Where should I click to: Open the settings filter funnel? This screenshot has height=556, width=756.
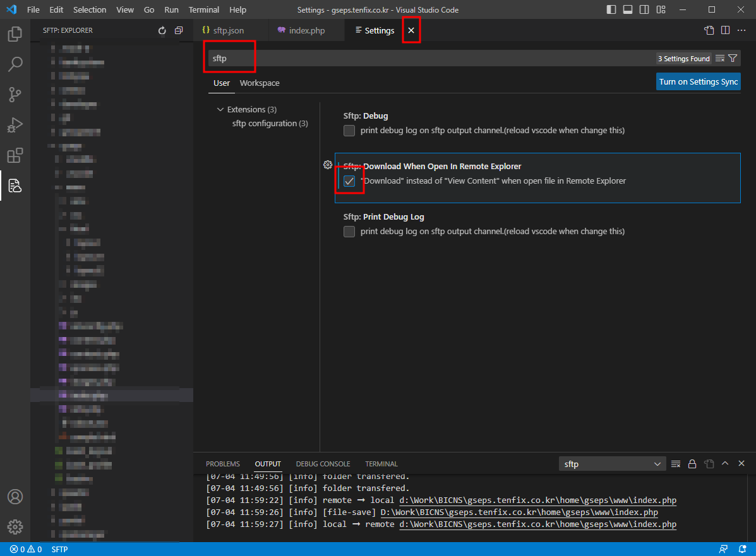point(733,58)
